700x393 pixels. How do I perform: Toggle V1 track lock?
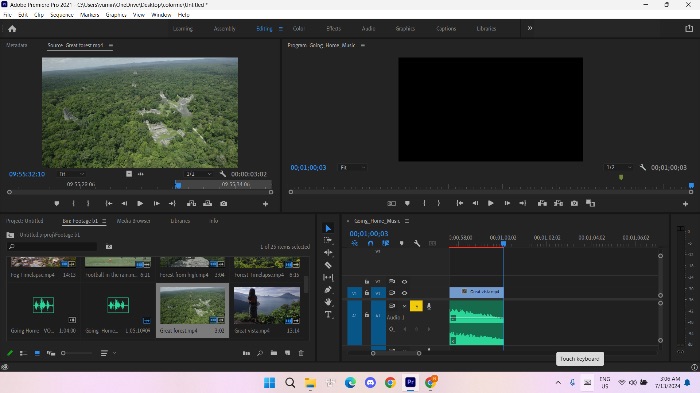[367, 293]
